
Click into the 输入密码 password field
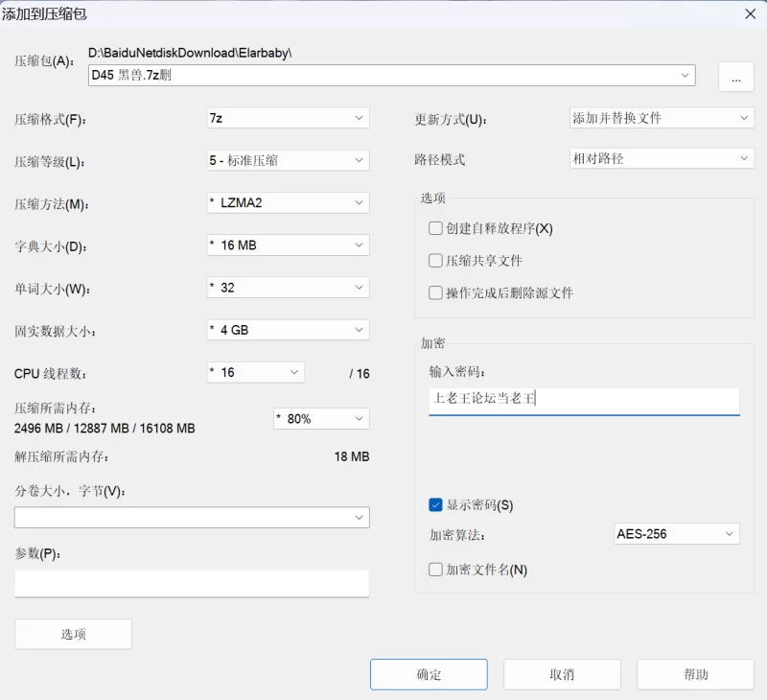pyautogui.click(x=584, y=402)
